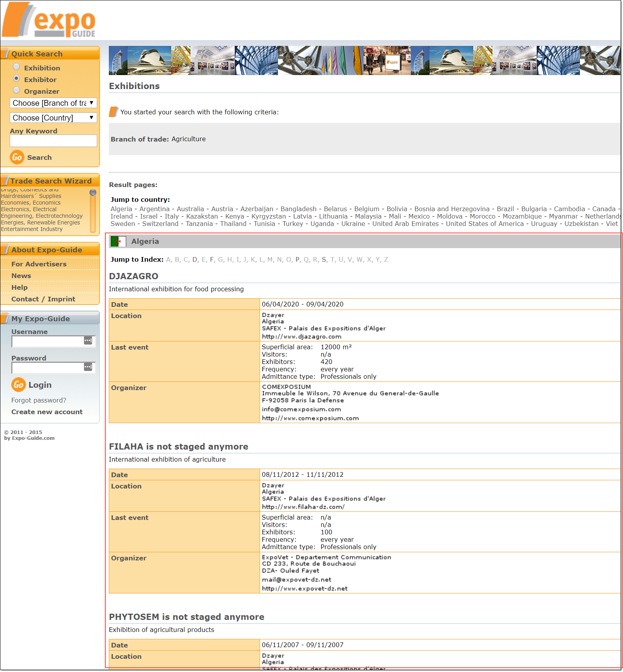Click the Go icon on the Login button
This screenshot has height=672, width=623.
pyautogui.click(x=18, y=385)
